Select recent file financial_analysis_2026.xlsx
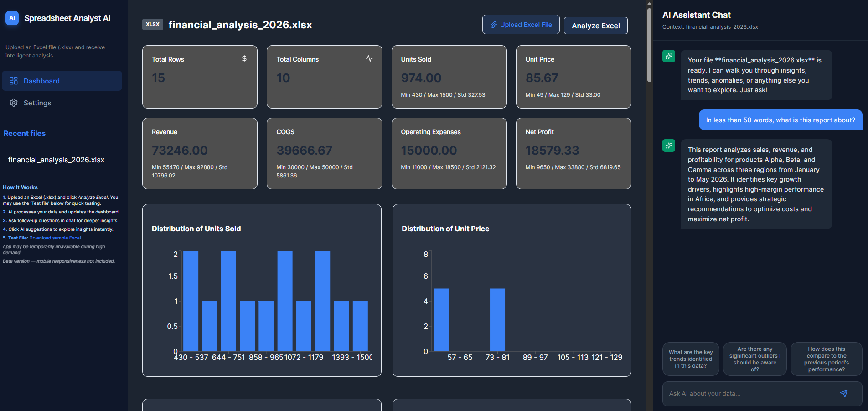The width and height of the screenshot is (868, 411). pyautogui.click(x=56, y=160)
